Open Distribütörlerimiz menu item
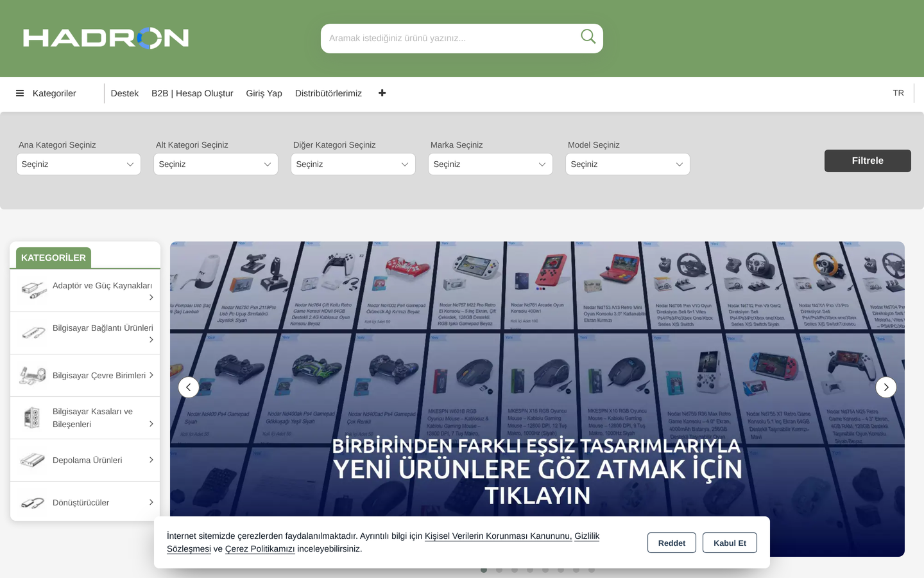Viewport: 924px width, 578px height. pos(329,93)
